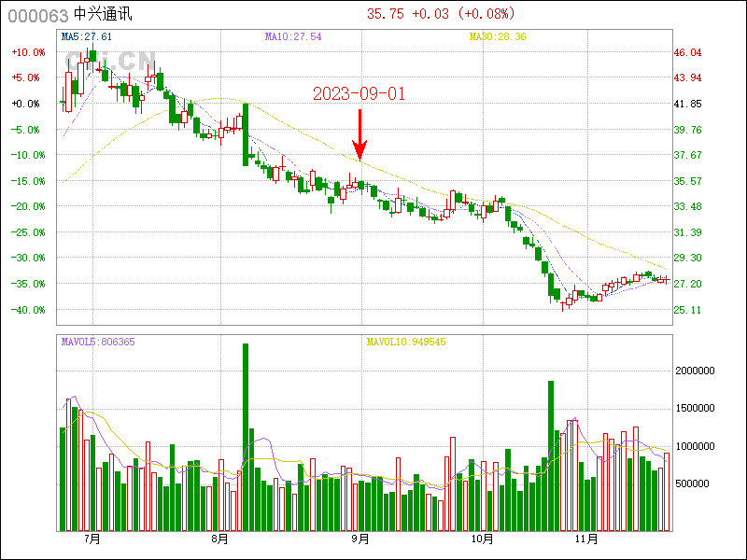Click the -40.0% label on left axis
747x560 pixels.
pyautogui.click(x=27, y=310)
